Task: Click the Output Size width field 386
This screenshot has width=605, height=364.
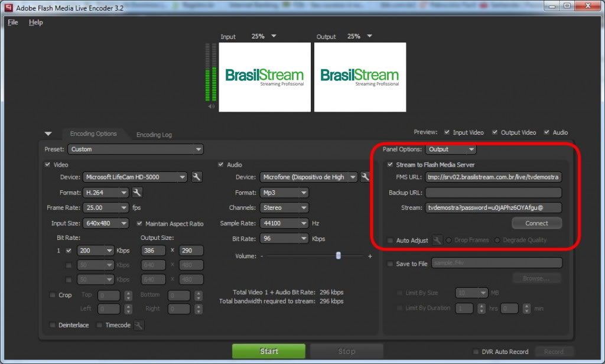Action: tap(153, 251)
